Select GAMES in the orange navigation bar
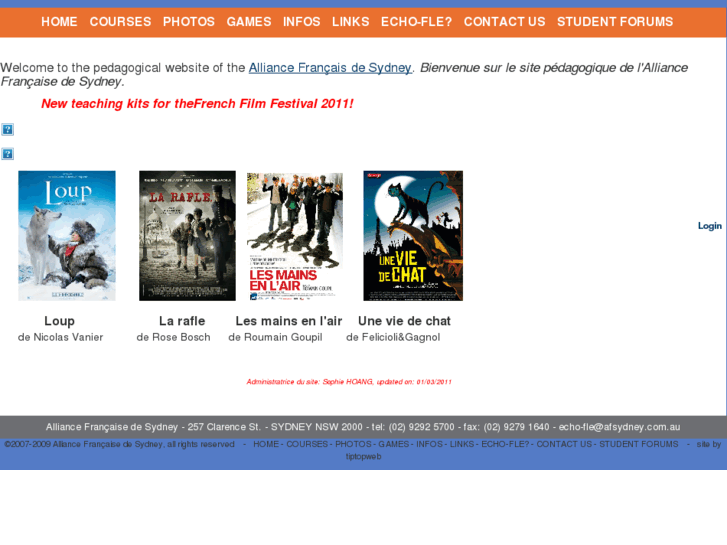Viewport: 727px width, 545px height. (249, 22)
